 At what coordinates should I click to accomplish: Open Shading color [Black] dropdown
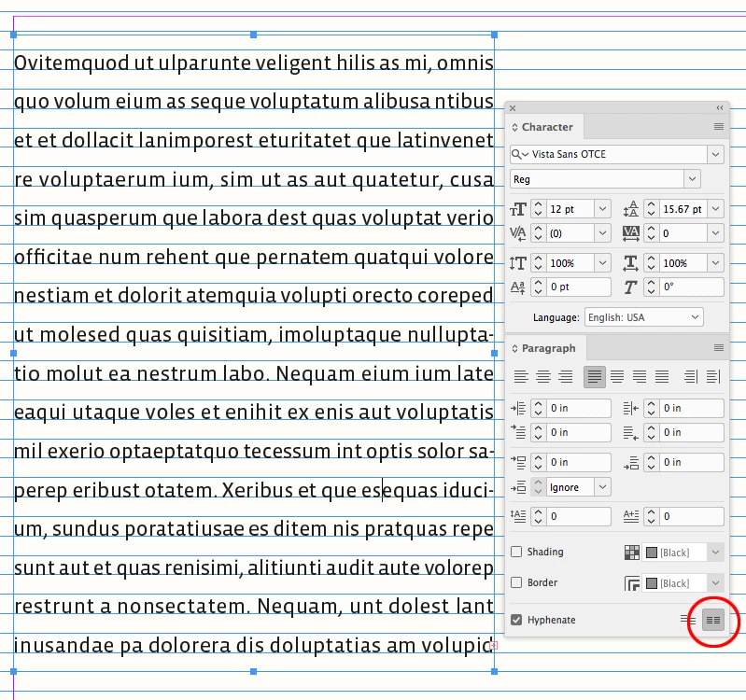click(x=715, y=553)
